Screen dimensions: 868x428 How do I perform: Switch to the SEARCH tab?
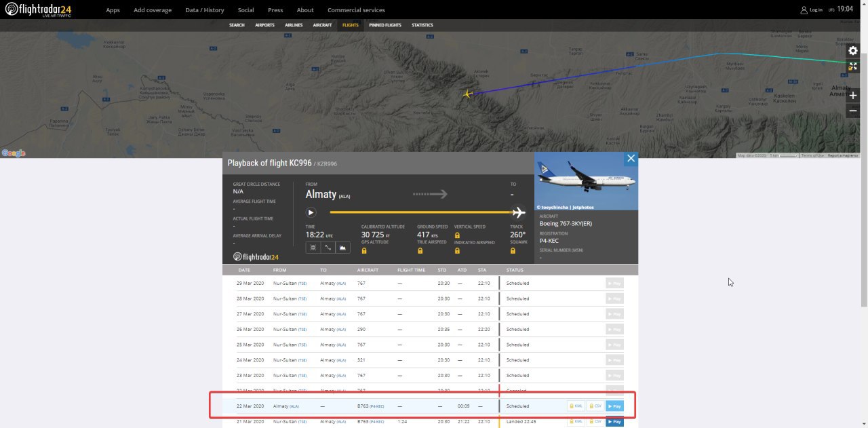pos(237,25)
